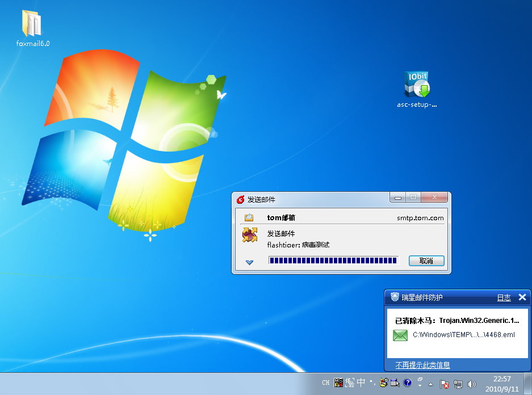
Task: Open the language bar options dropdown
Action: point(420,385)
